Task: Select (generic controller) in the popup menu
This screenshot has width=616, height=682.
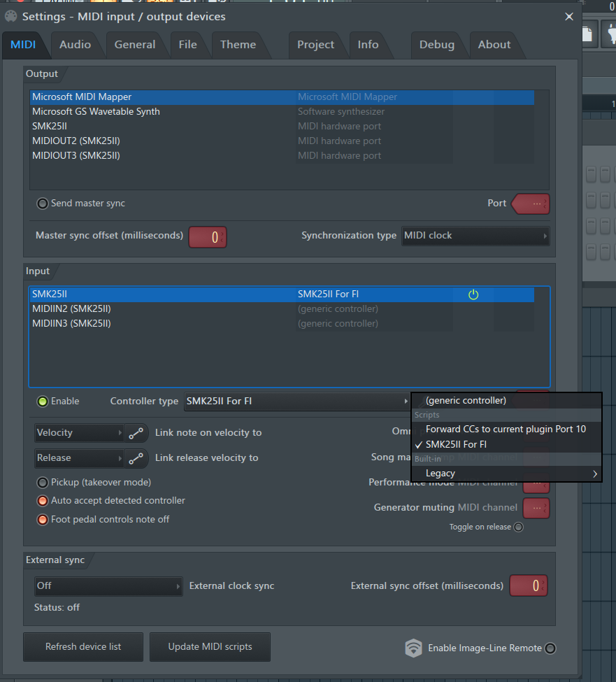Action: tap(506, 401)
